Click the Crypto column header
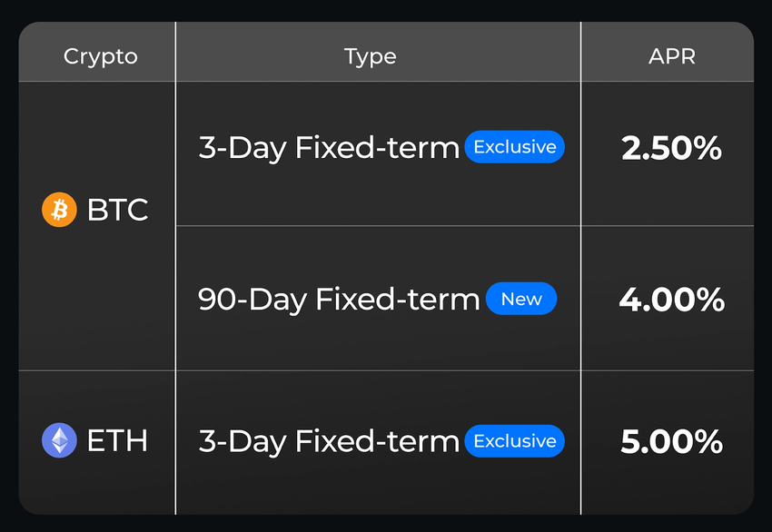 point(101,56)
